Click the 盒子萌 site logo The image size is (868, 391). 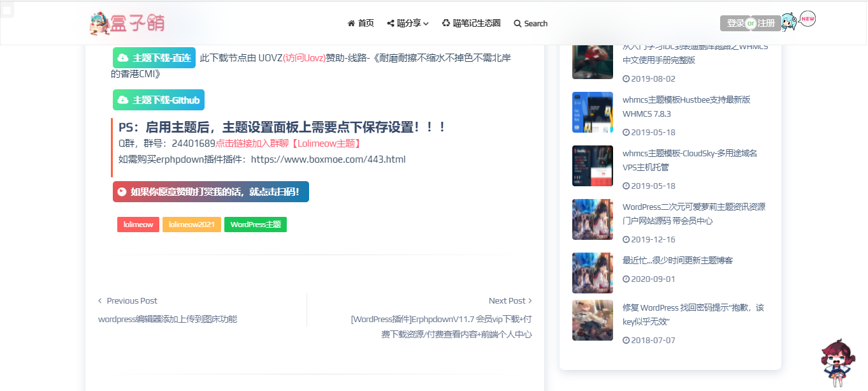(127, 23)
